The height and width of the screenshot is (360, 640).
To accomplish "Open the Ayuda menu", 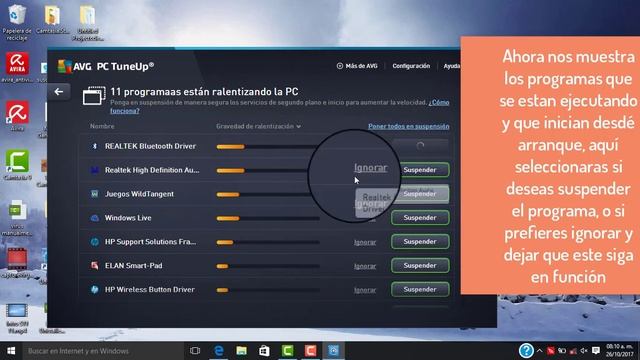I will click(x=451, y=66).
